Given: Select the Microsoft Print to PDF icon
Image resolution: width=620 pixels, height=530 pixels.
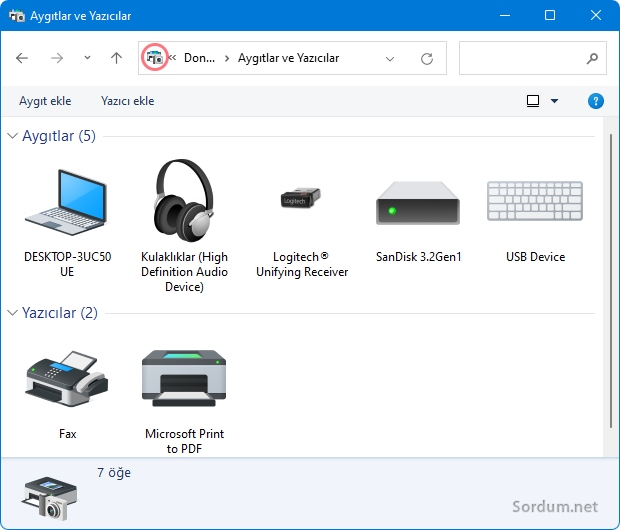Looking at the screenshot, I should coord(184,378).
